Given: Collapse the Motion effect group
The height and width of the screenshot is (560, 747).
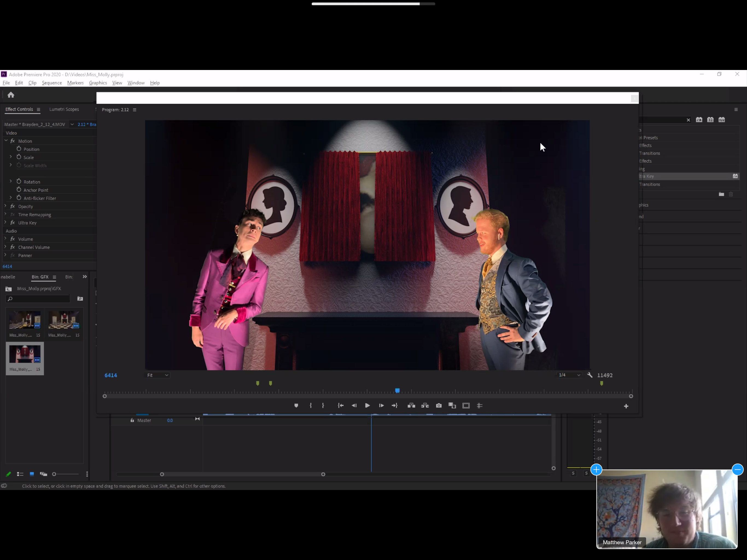Looking at the screenshot, I should tap(6, 141).
